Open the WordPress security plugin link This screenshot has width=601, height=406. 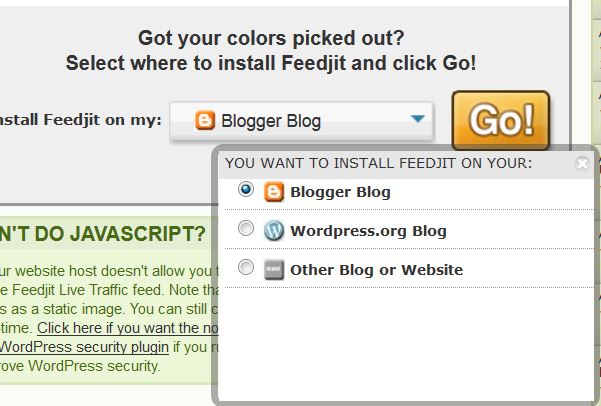[84, 347]
